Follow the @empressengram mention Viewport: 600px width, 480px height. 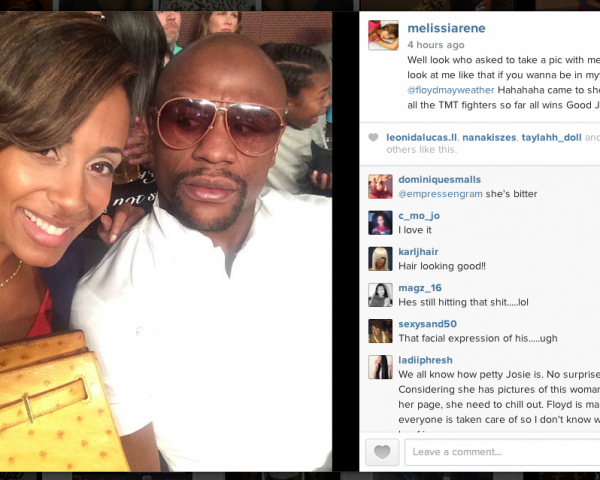click(440, 194)
